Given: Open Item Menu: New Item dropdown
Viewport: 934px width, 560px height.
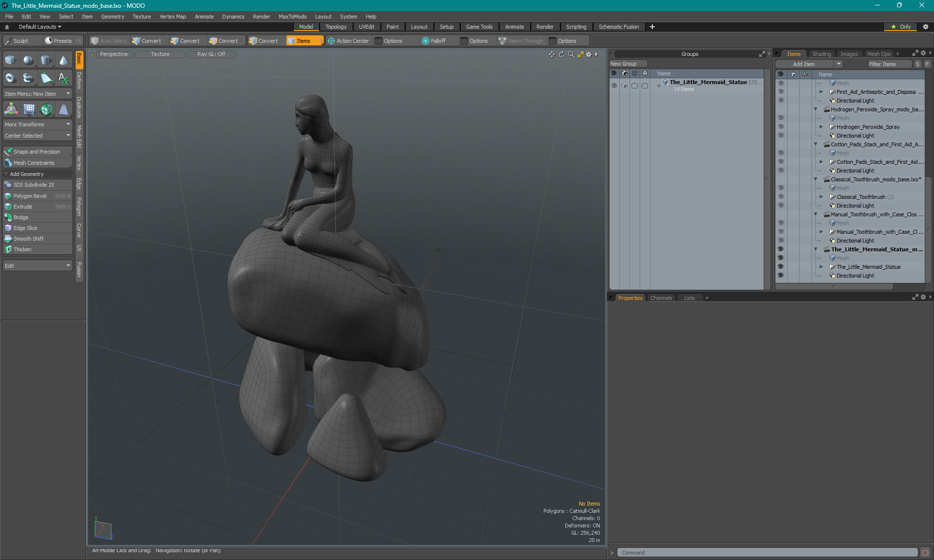Looking at the screenshot, I should coord(37,94).
